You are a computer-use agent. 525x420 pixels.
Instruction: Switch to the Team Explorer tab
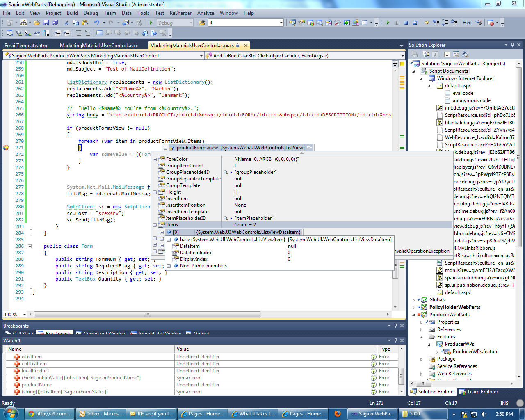click(478, 392)
